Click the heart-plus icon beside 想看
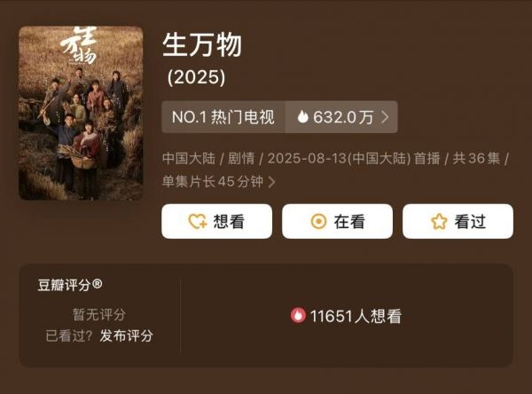 (198, 222)
